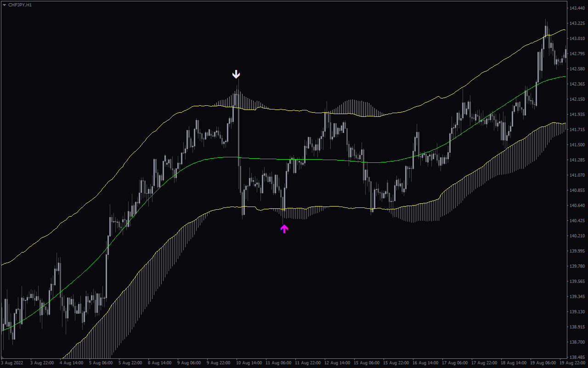
Task: Click the 142.580 price label
Action: tap(577, 69)
